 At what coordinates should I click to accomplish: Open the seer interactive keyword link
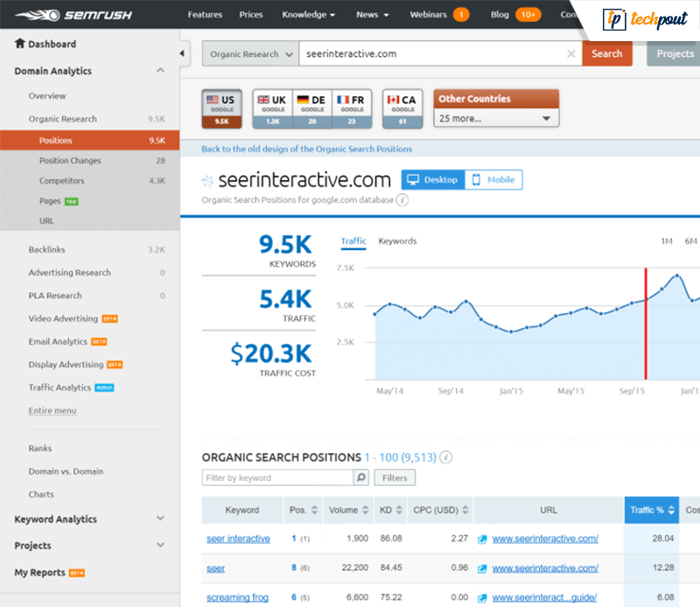pyautogui.click(x=238, y=539)
